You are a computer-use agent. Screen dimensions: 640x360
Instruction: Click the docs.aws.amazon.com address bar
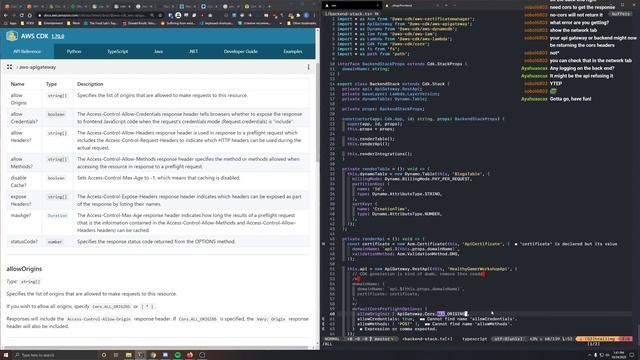click(94, 15)
